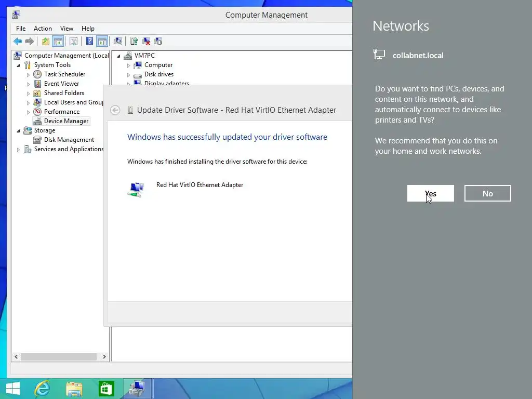
Task: Click right arrow of tree horizontal scrollbar
Action: pyautogui.click(x=104, y=356)
